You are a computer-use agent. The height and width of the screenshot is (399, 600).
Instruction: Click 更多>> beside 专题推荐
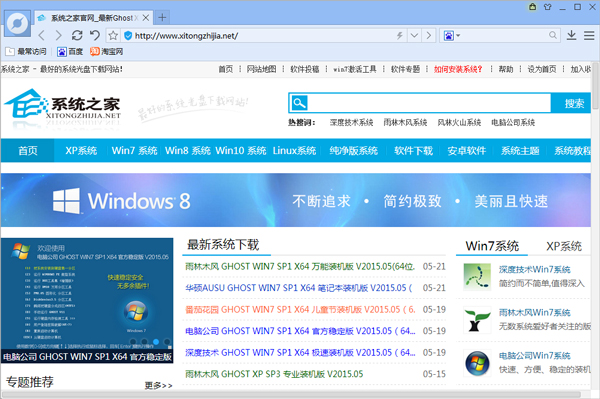point(158,385)
